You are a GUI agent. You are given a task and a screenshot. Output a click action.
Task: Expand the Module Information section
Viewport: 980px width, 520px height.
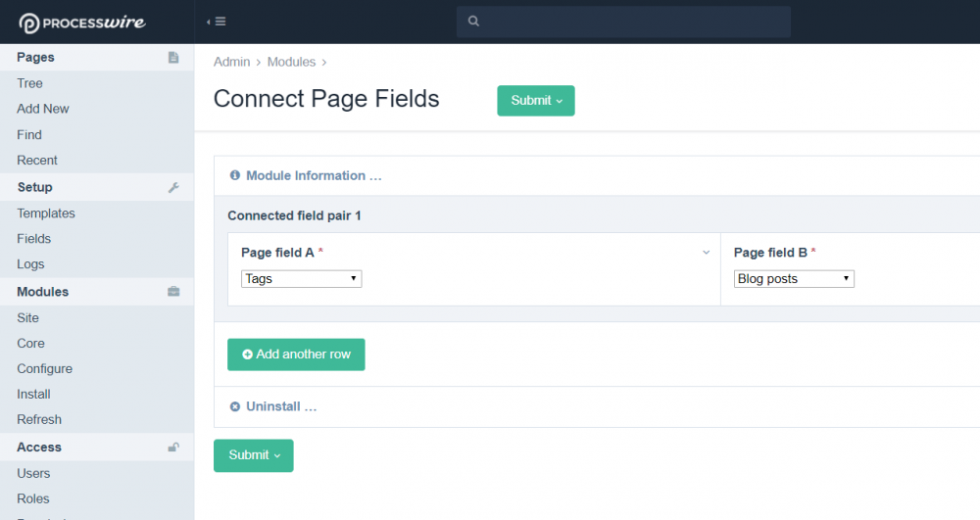(x=313, y=176)
